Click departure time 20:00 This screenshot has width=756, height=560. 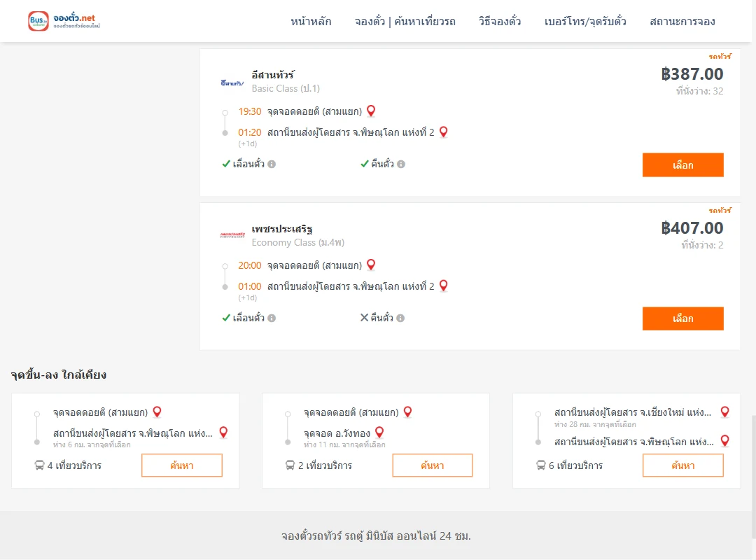click(x=250, y=265)
